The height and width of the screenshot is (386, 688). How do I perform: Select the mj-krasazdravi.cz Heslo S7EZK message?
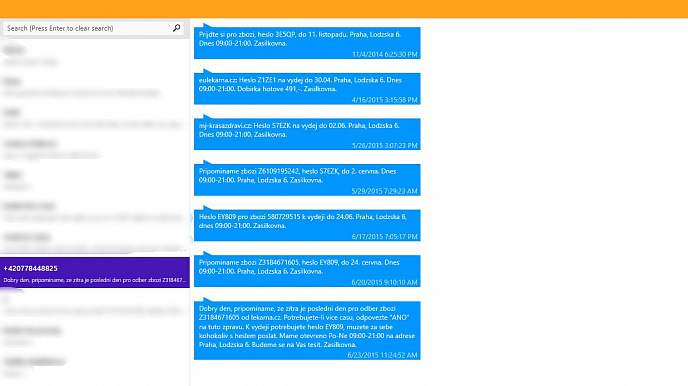307,134
